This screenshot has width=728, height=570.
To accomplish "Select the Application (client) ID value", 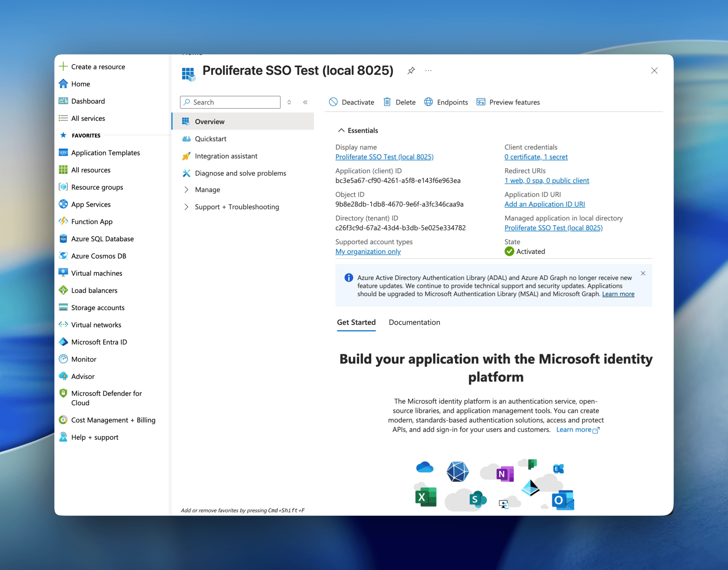I will [x=398, y=180].
